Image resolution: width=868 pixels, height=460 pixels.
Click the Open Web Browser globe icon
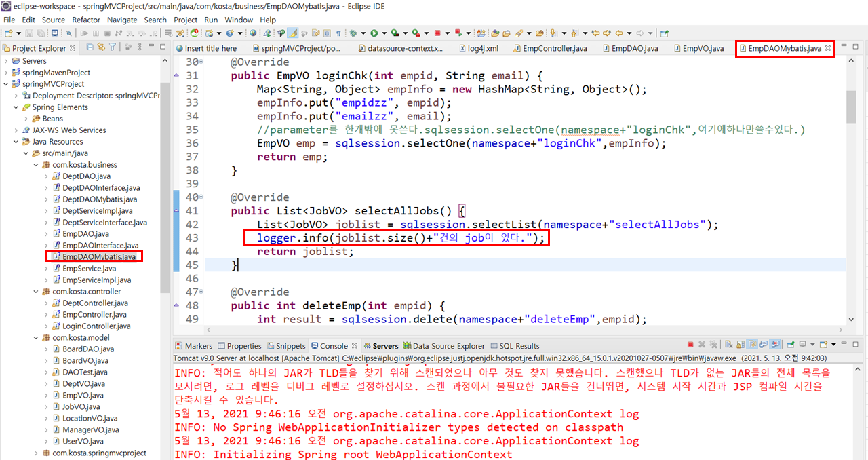[253, 33]
